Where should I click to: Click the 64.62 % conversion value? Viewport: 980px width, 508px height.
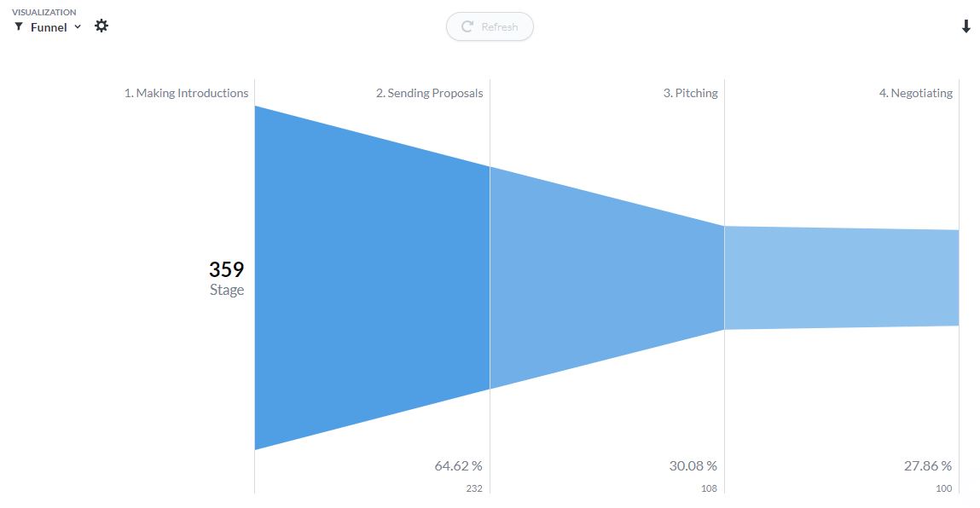coord(458,466)
